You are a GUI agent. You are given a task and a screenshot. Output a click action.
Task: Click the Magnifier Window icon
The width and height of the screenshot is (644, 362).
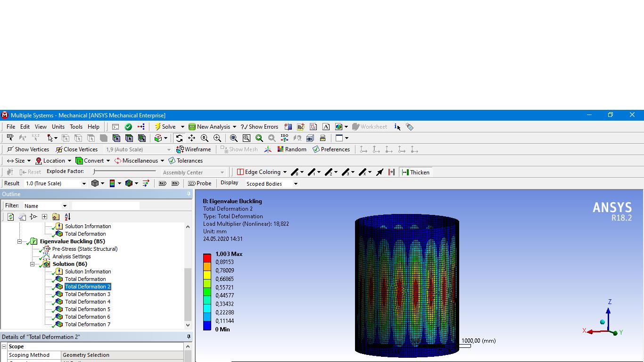247,138
